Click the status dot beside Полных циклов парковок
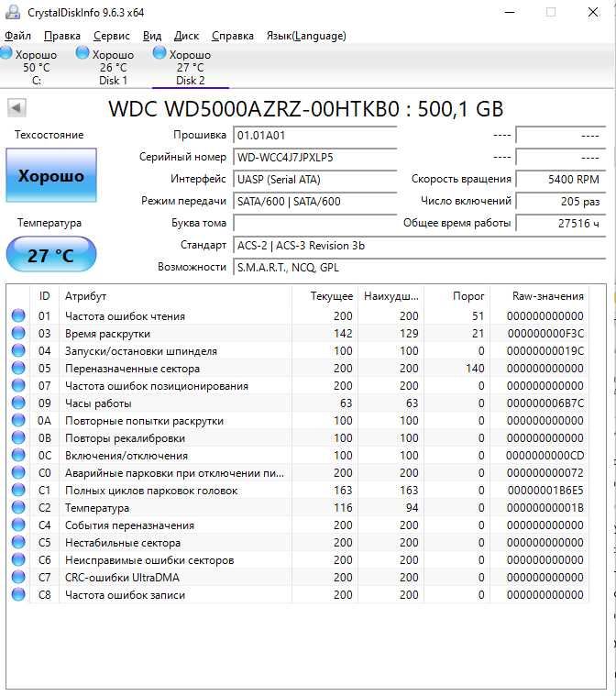 (x=18, y=490)
